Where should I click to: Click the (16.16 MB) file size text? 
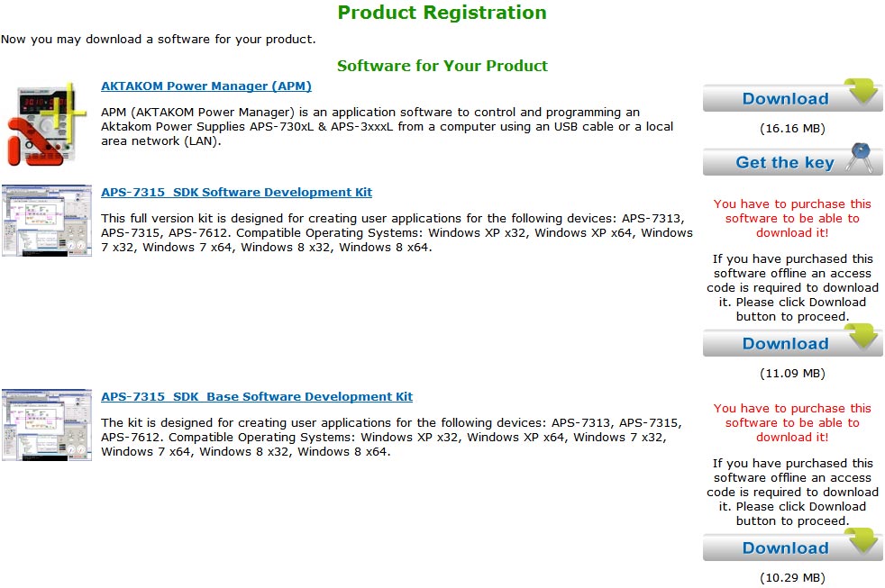pyautogui.click(x=792, y=129)
